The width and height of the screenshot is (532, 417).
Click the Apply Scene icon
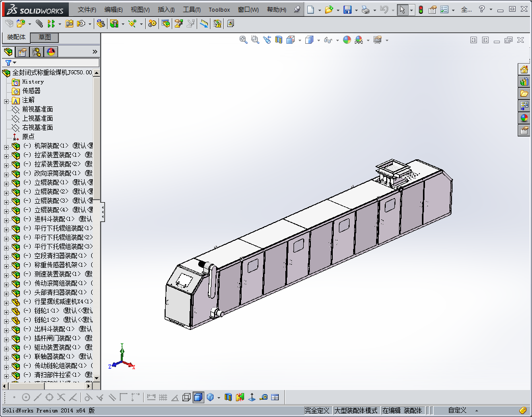click(x=359, y=40)
